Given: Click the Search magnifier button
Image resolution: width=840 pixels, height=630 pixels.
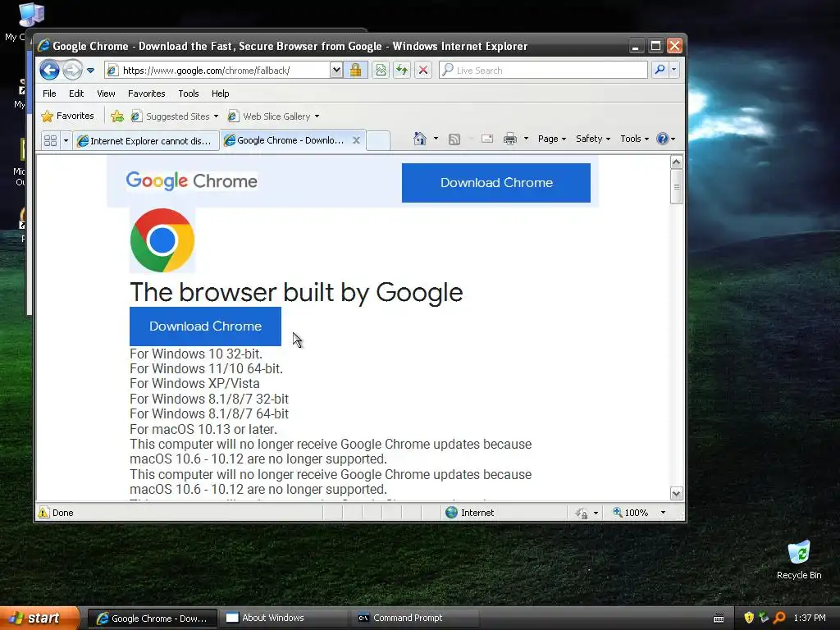Looking at the screenshot, I should click(x=660, y=70).
